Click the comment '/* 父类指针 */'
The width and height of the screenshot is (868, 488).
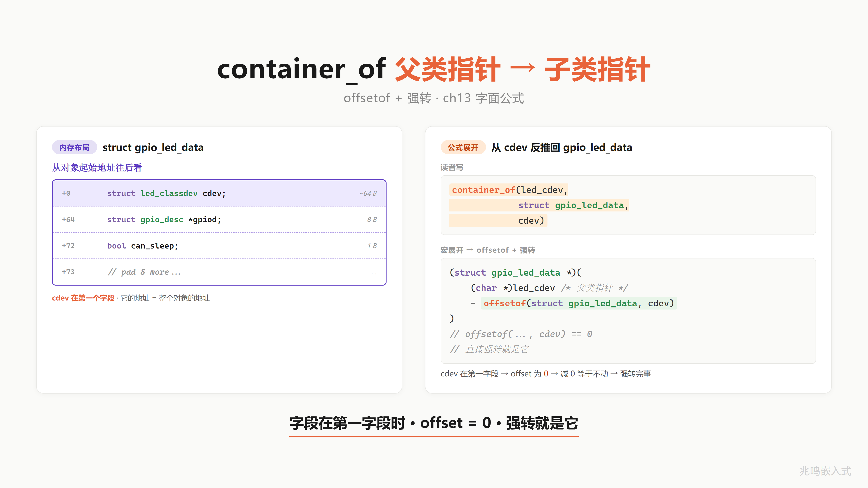tap(594, 288)
